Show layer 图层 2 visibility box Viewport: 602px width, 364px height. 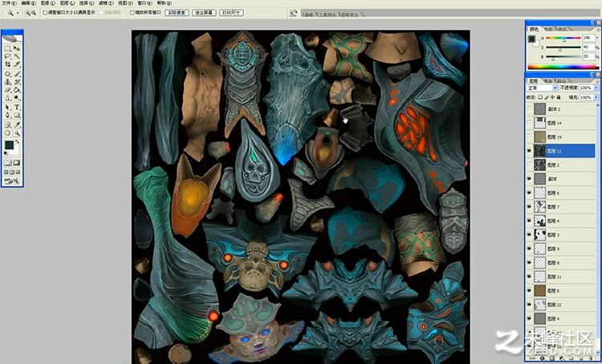pyautogui.click(x=530, y=165)
